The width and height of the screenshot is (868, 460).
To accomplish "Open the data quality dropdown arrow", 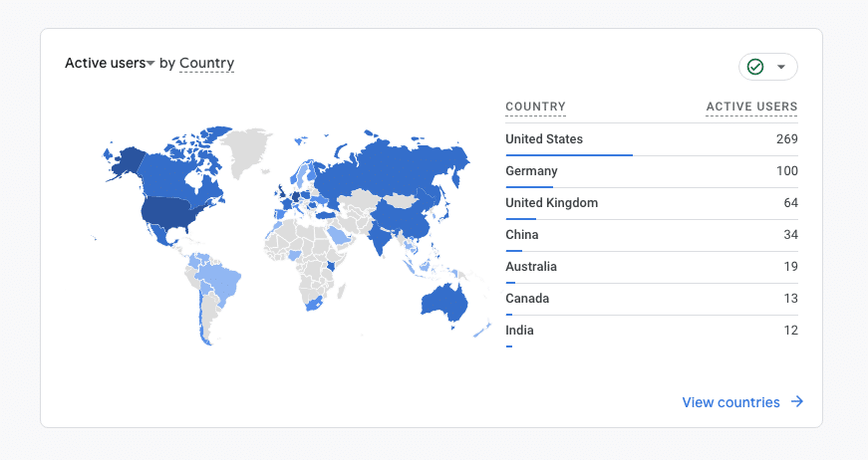I will 781,67.
